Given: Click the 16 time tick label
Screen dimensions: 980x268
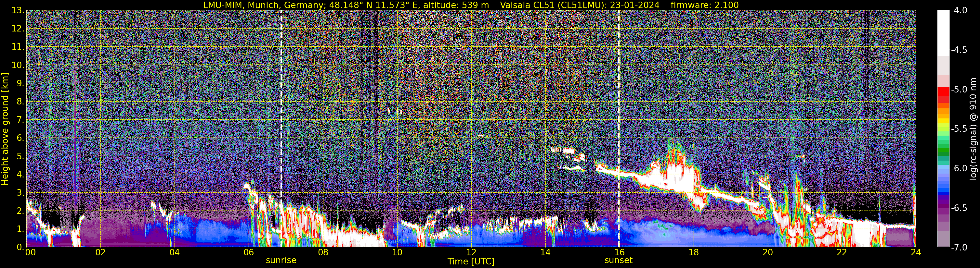Looking at the screenshot, I should tap(619, 252).
